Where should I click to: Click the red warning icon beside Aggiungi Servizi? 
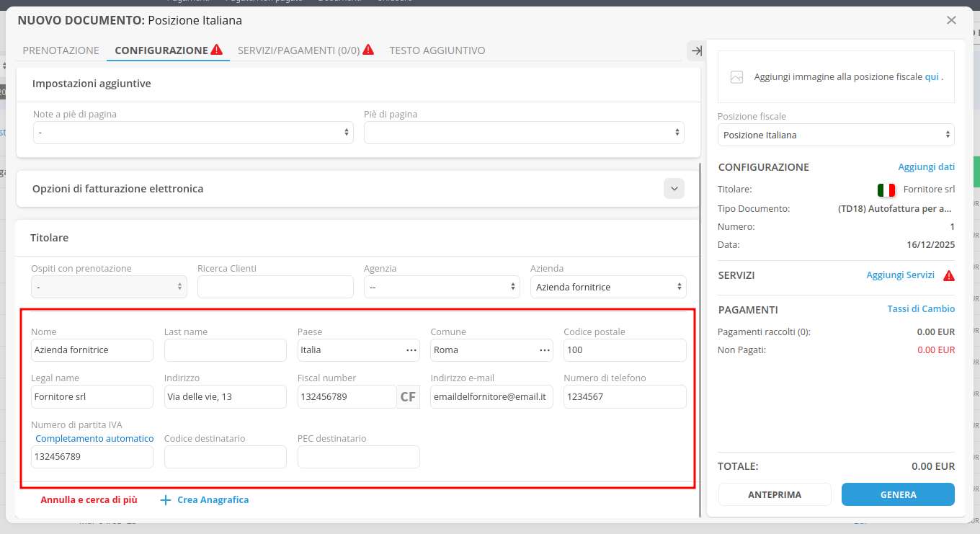pyautogui.click(x=948, y=275)
